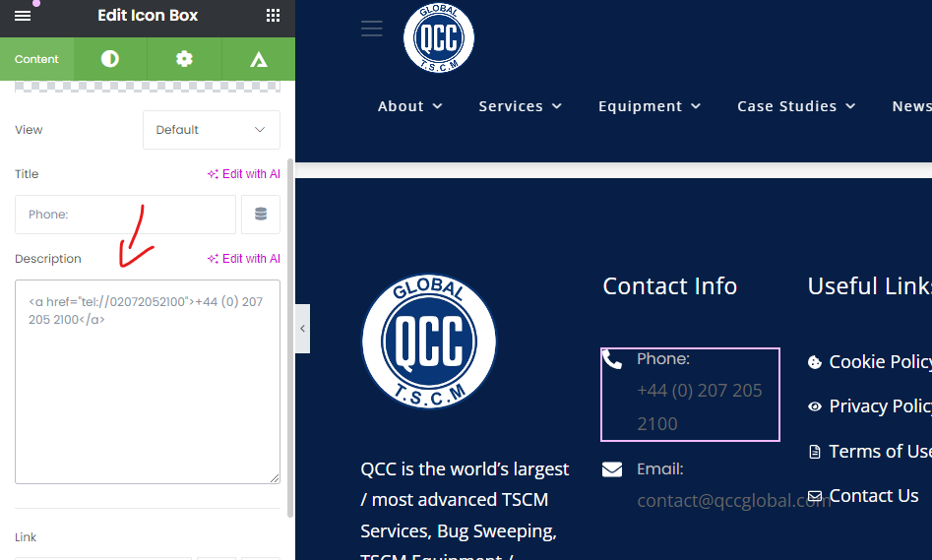Open the Privacy Policy link
Viewport: 932px width, 560px height.
880,406
